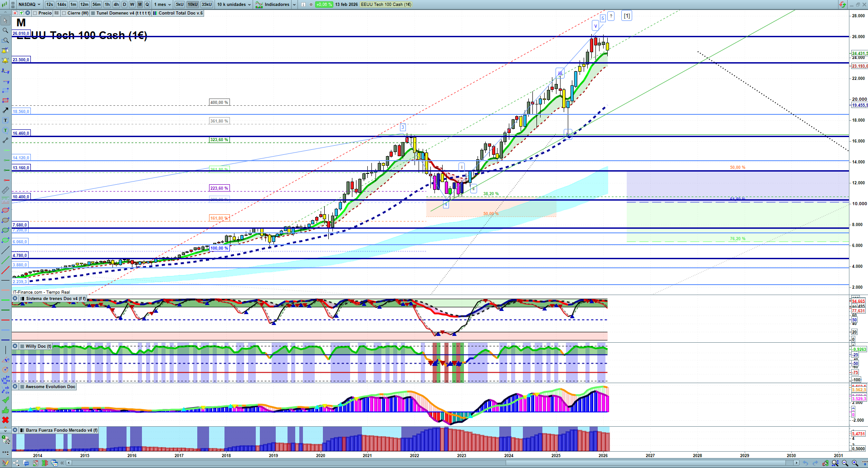
Task: Click the alert bell tool
Action: coord(5,60)
